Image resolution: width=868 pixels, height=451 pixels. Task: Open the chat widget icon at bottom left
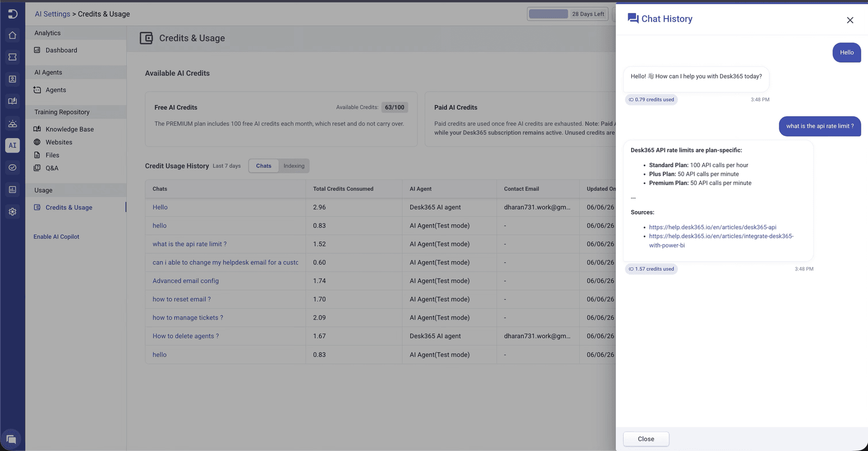(x=11, y=440)
